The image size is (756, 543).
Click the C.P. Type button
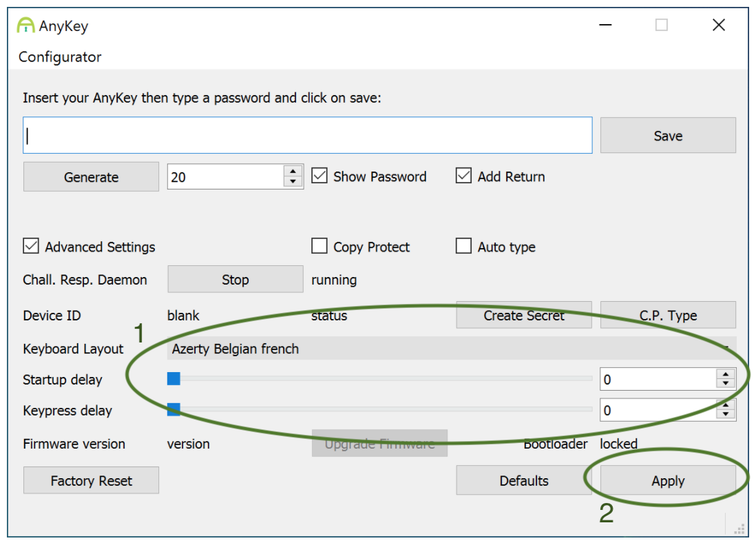(668, 315)
